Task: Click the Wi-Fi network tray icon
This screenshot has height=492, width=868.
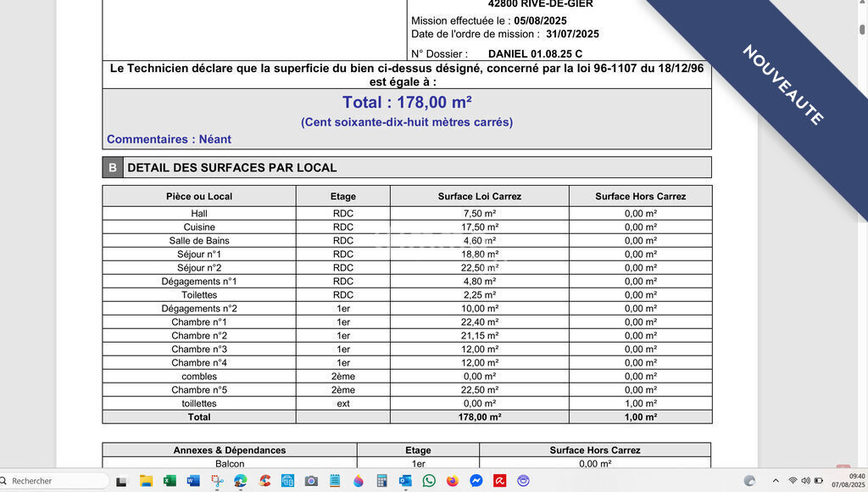Action: coord(793,480)
